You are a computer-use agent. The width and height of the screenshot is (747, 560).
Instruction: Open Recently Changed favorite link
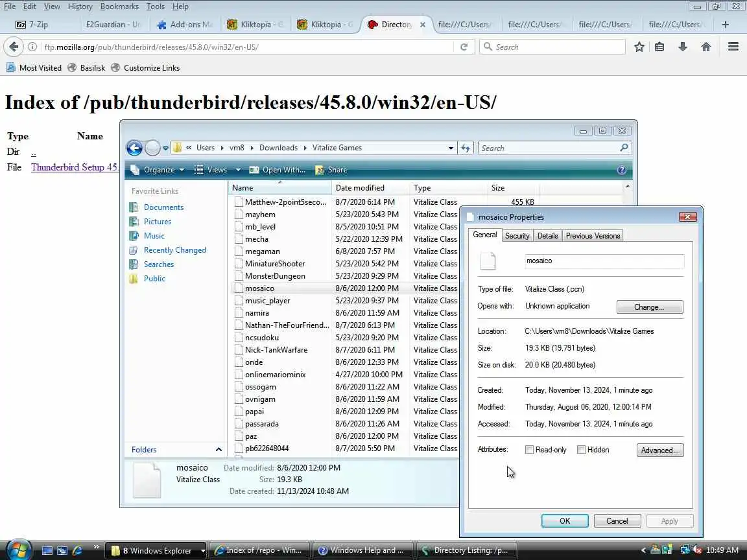click(175, 250)
